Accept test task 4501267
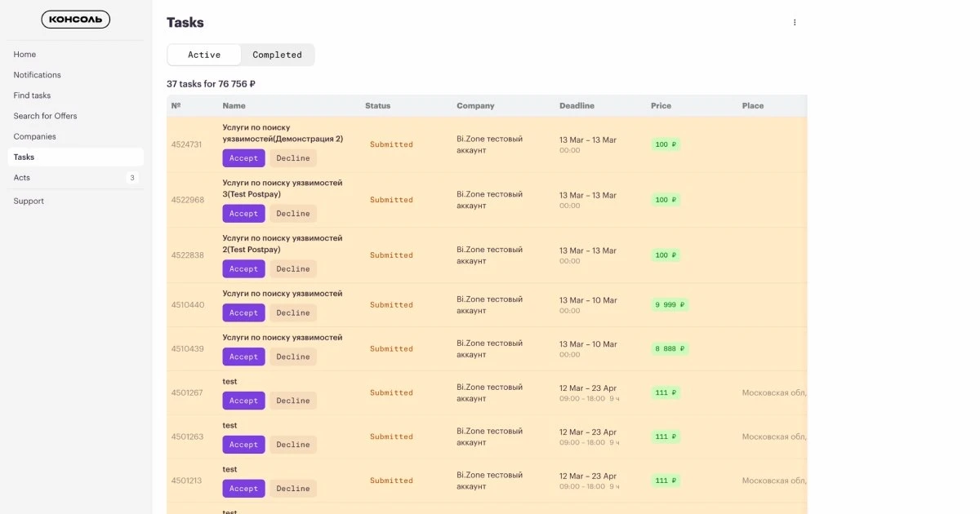Screen dimensions: 980x514 tap(243, 401)
